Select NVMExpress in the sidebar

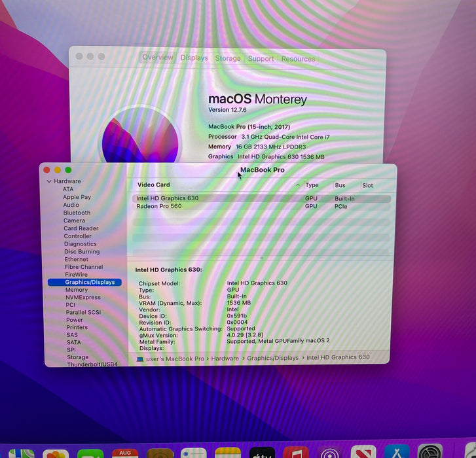point(83,297)
